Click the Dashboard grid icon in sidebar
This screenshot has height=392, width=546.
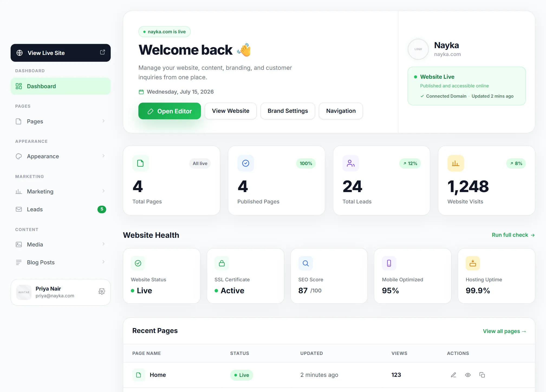point(19,86)
